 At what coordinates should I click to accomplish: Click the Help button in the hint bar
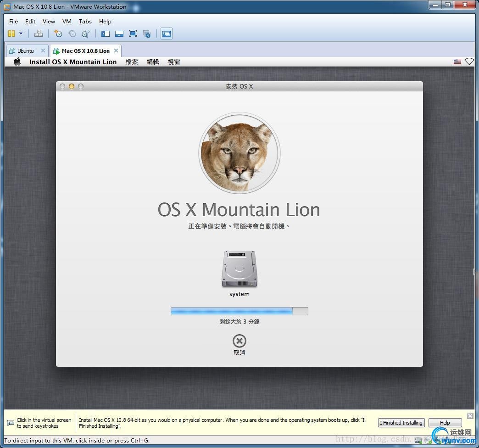pos(445,423)
